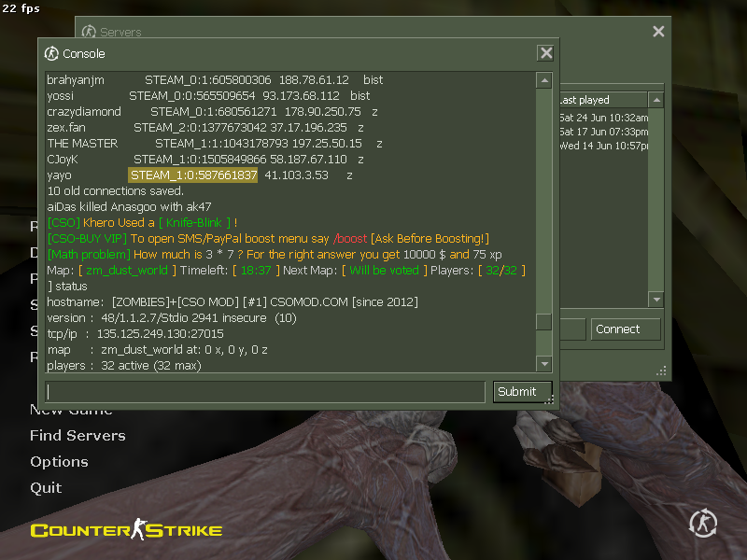Click the Console scrollbar thumb
747x560 pixels.
[x=543, y=322]
